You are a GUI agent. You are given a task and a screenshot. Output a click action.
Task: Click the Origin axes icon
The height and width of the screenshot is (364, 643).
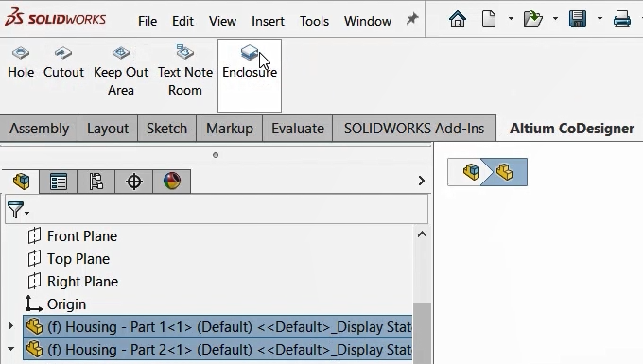(34, 303)
